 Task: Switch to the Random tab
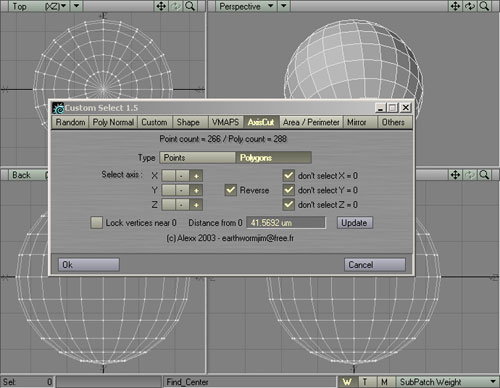(70, 122)
